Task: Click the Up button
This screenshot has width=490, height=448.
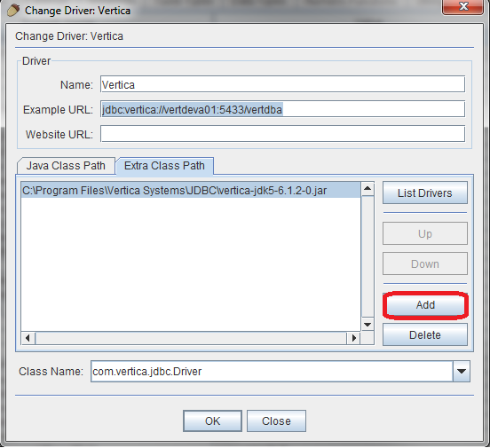Action: point(425,233)
